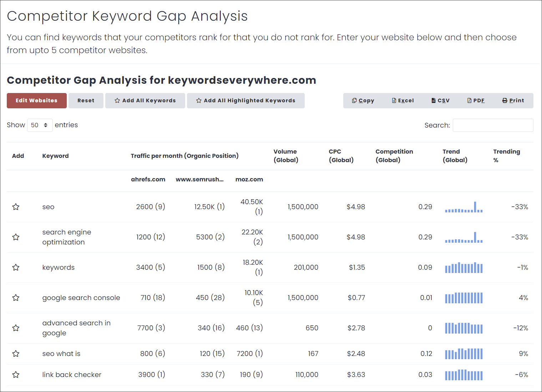View trend chart for 'keywords'
This screenshot has height=392, width=542.
[464, 267]
